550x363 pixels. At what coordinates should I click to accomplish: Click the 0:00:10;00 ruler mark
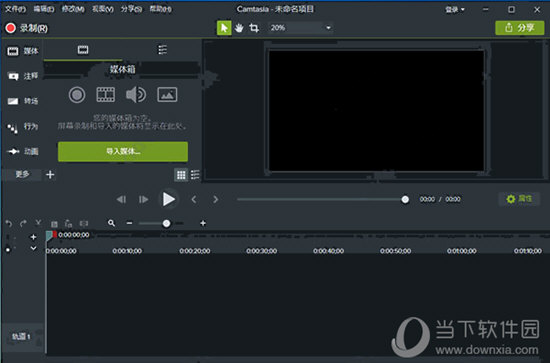click(x=127, y=251)
